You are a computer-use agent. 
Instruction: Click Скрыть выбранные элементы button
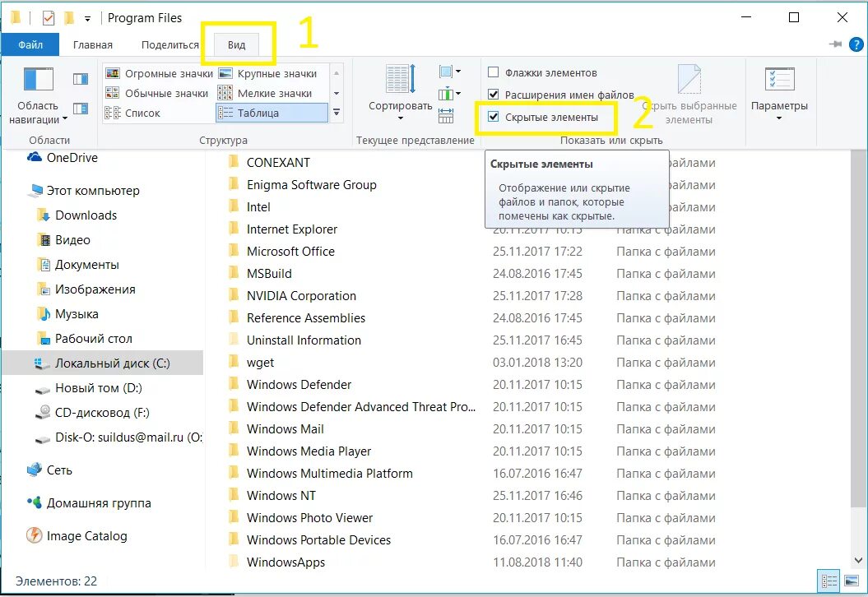(x=689, y=95)
